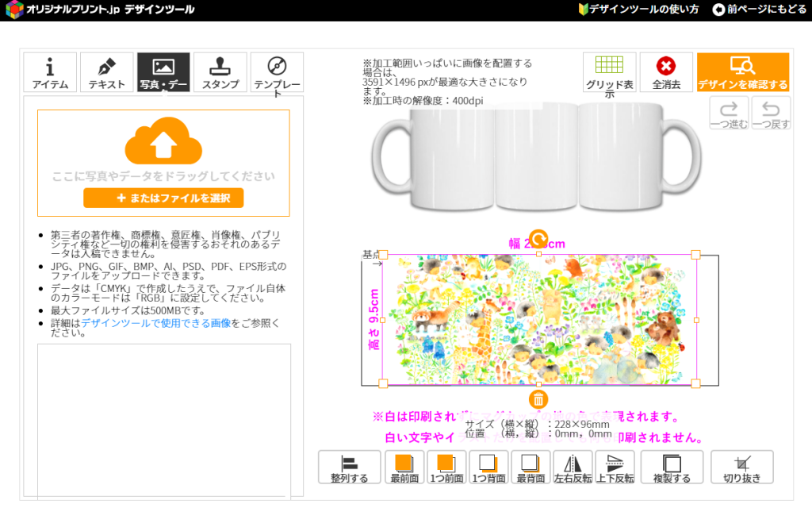Viewport: 812px width, 508px height.
Task: Open the テンプレート tab
Action: [277, 72]
